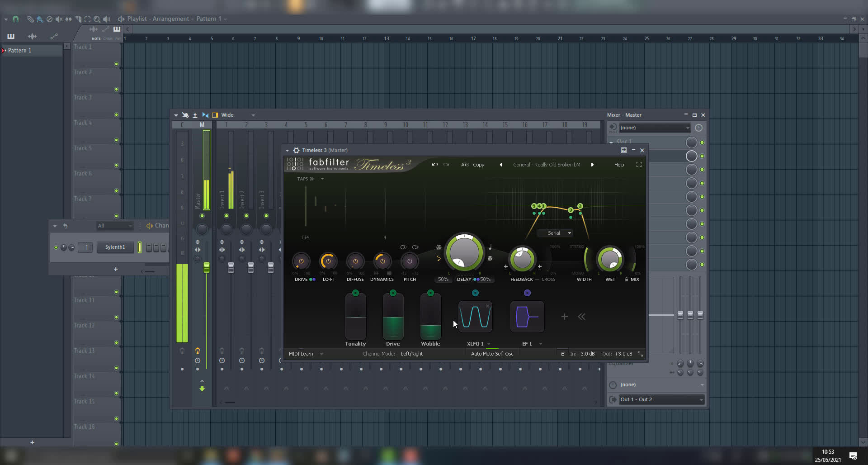This screenshot has width=868, height=465.
Task: Add a new modulation source with the plus icon
Action: (x=564, y=317)
